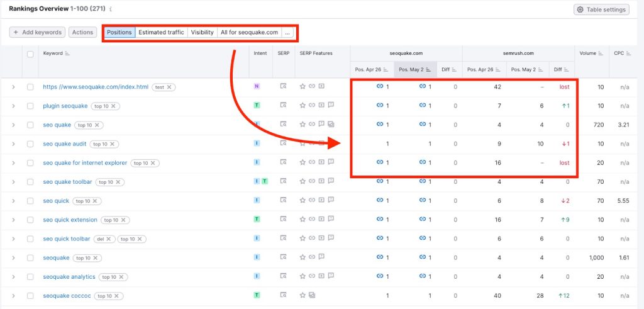Image resolution: width=644 pixels, height=309 pixels.
Task: Remove top 10 tag from seo quake audit
Action: 112,144
